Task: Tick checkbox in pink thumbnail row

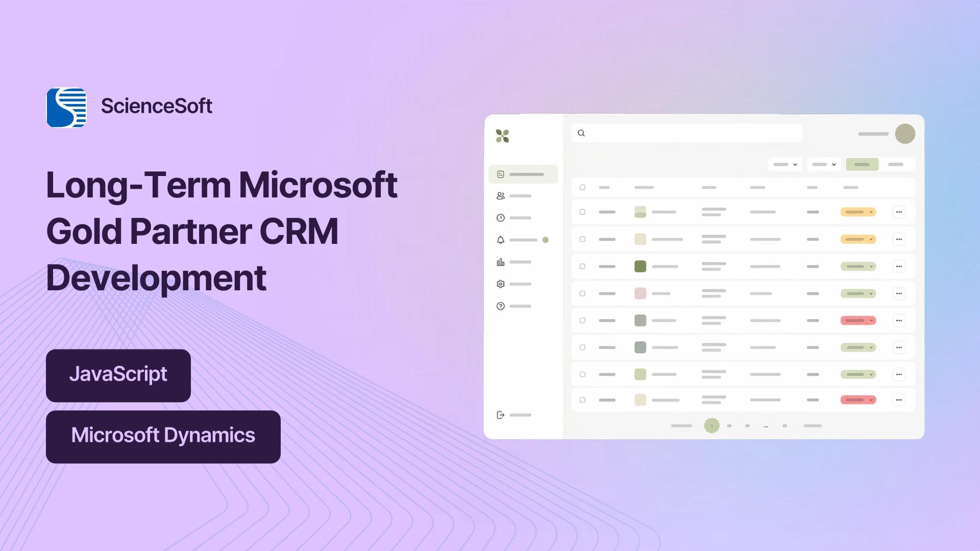Action: pyautogui.click(x=582, y=293)
